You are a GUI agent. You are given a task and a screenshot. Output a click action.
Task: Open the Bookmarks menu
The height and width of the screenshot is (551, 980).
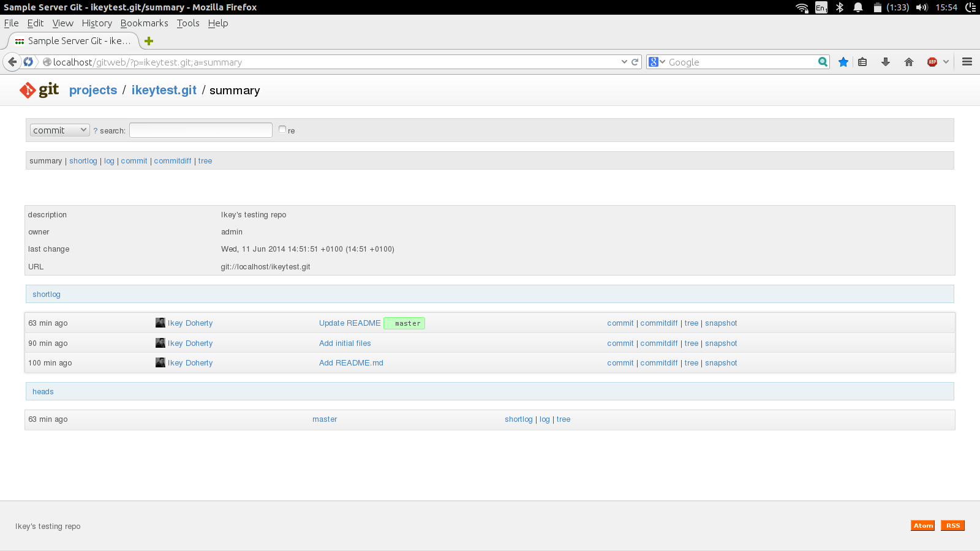(144, 23)
